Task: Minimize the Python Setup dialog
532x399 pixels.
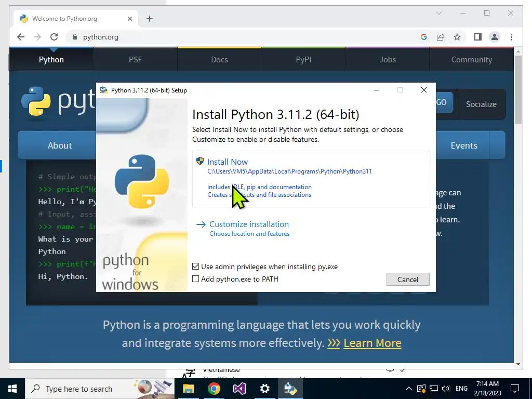Action: pos(377,90)
